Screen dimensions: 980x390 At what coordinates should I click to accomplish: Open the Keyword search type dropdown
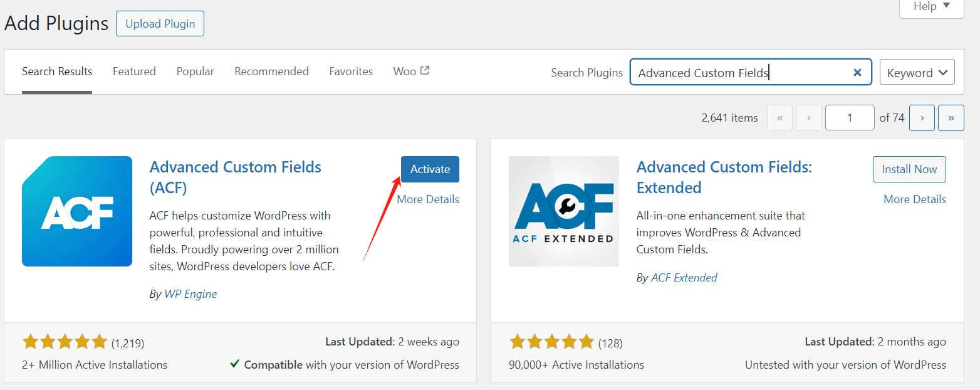coord(917,73)
